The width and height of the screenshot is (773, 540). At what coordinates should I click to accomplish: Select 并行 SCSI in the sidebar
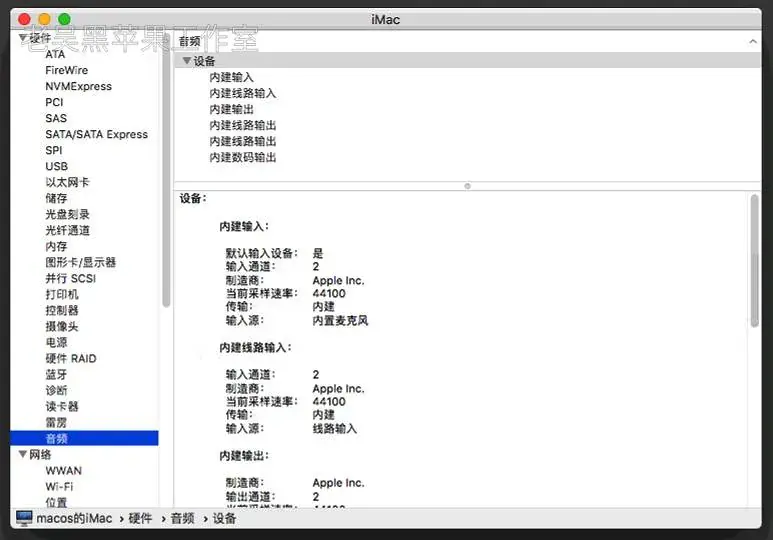click(x=70, y=279)
